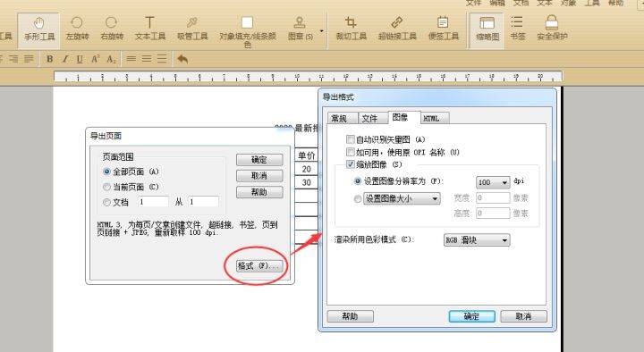
Task: Open the 超链接工具 hyperlink tool
Action: click(x=397, y=29)
